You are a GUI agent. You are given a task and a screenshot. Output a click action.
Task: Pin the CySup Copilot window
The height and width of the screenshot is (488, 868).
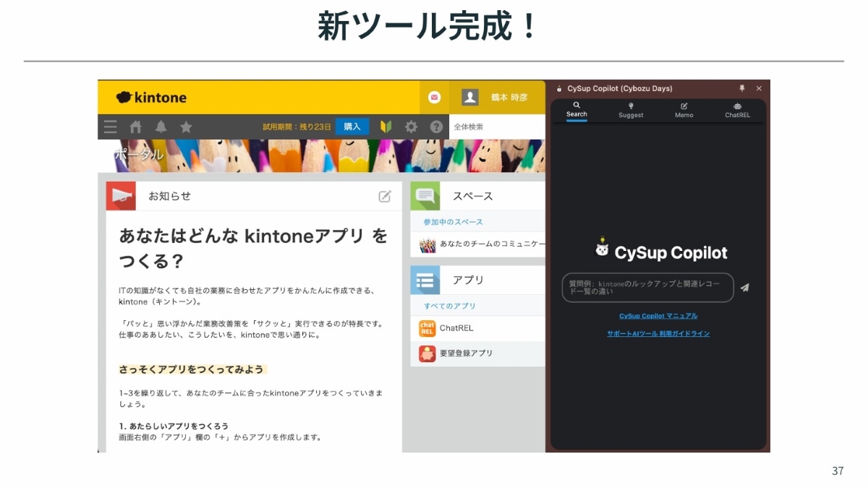point(742,88)
